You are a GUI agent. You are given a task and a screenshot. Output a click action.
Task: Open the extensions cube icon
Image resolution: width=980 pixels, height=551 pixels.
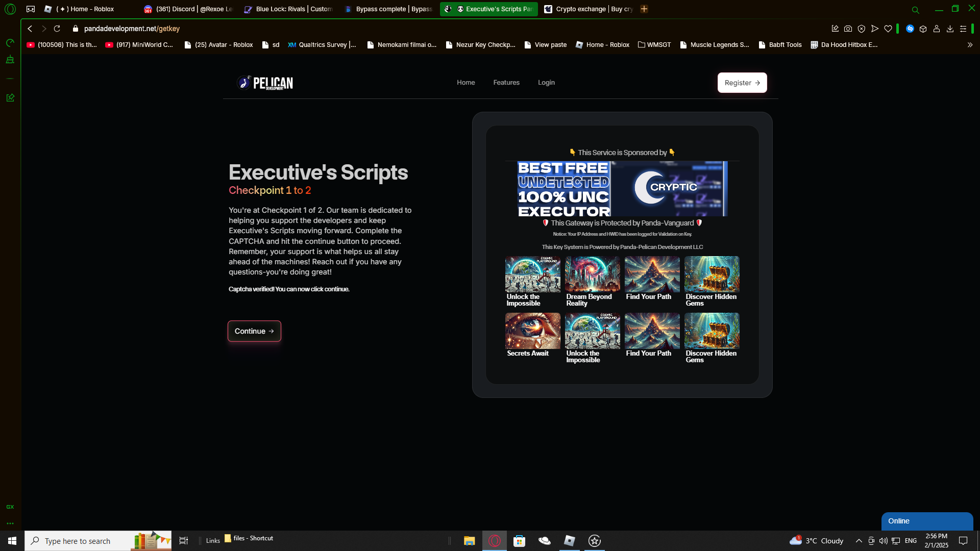(x=923, y=29)
